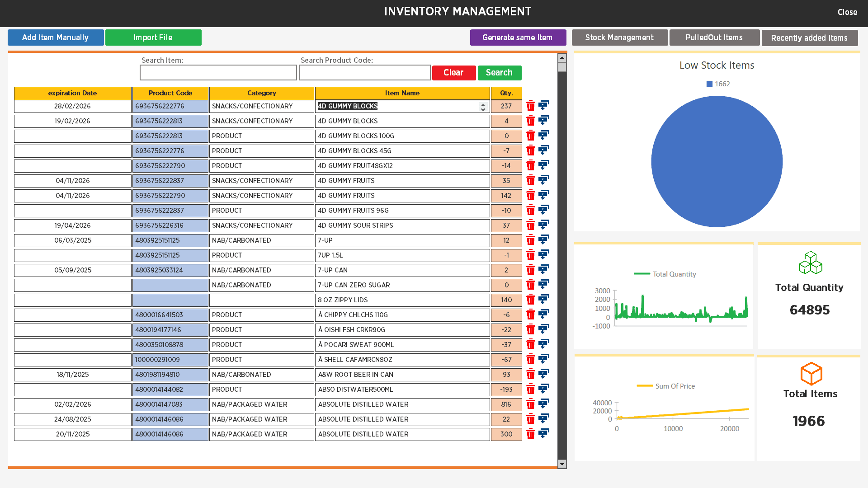The height and width of the screenshot is (488, 868).
Task: Click the Item Name column header
Action: [402, 93]
